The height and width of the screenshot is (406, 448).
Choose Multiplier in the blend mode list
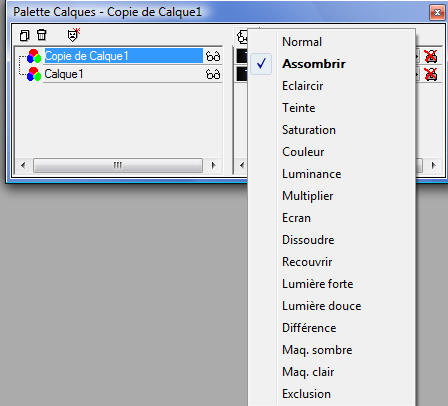[307, 196]
